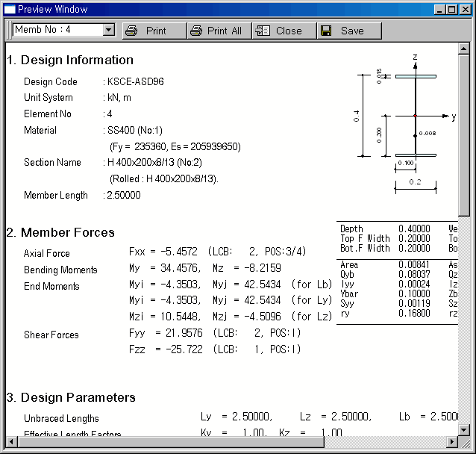The height and width of the screenshot is (454, 476).
Task: Click the Myj = 42.5434 (for Lb) value
Action: 272,284
